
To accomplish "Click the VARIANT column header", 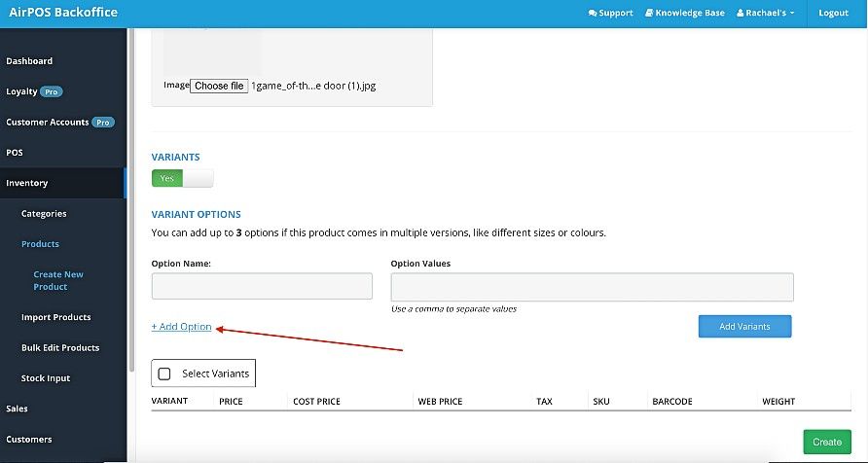I will tap(169, 401).
